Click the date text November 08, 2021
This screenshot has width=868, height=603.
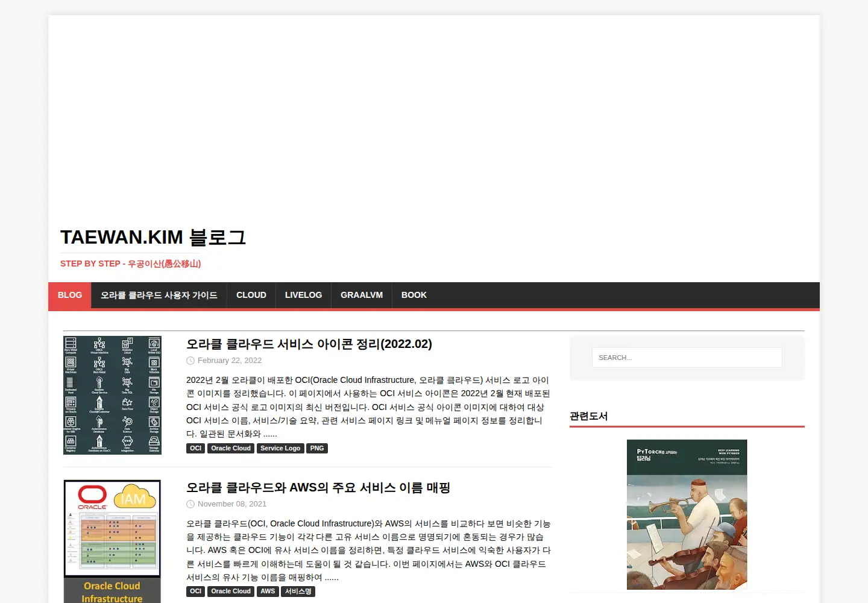pos(232,504)
